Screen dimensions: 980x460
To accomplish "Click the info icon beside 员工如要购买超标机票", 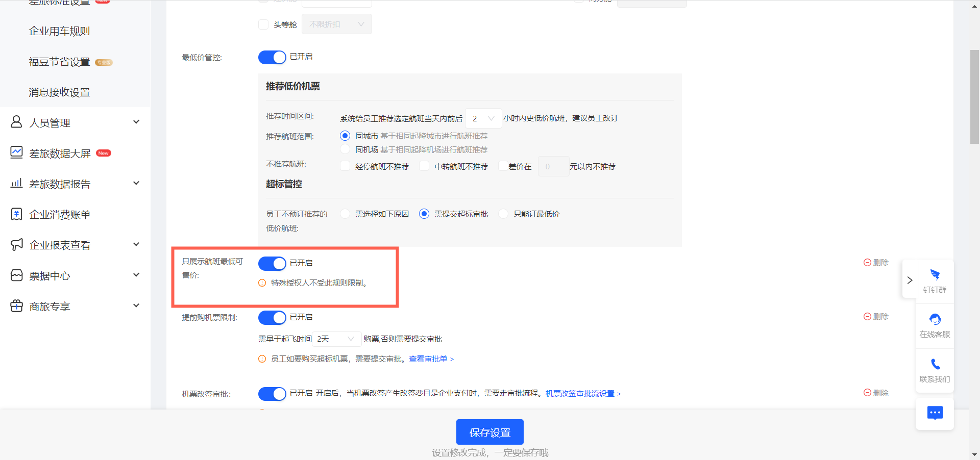I will 262,359.
